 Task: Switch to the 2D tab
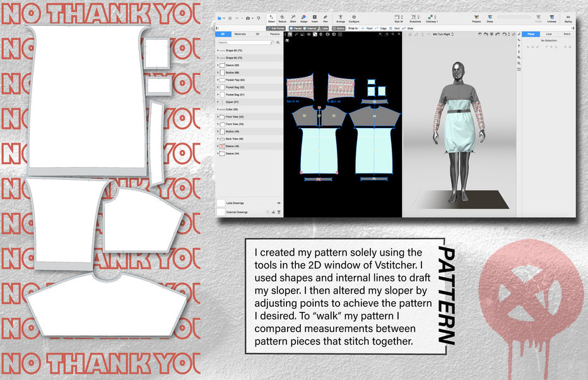(x=223, y=34)
